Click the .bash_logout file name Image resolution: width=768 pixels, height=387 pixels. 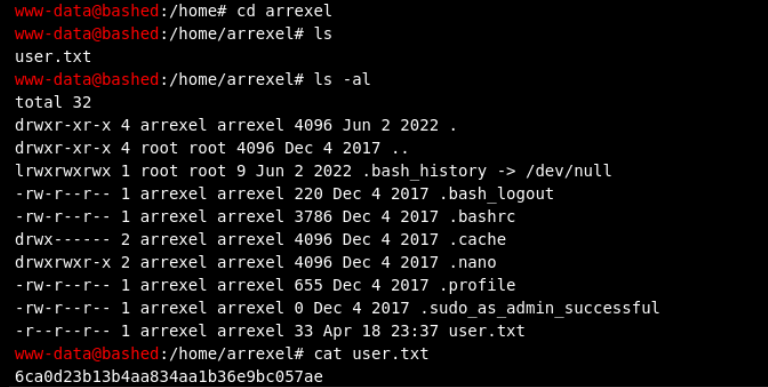pyautogui.click(x=497, y=194)
